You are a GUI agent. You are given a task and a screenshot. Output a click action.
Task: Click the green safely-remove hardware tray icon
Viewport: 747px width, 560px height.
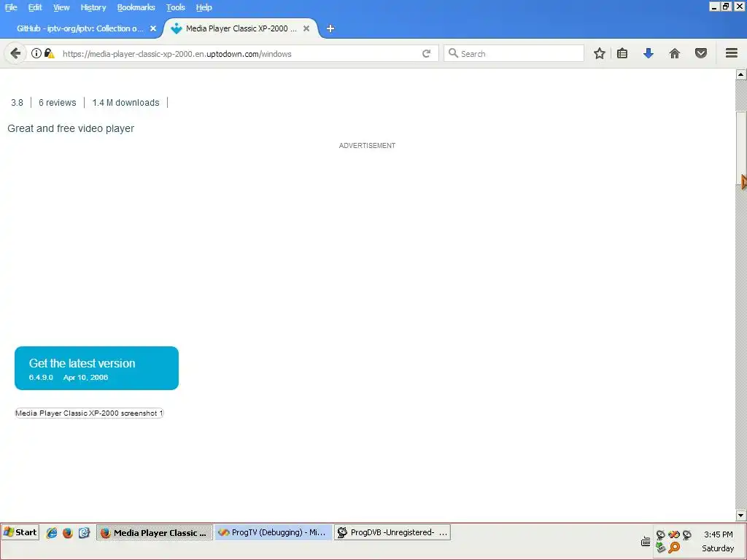[660, 548]
